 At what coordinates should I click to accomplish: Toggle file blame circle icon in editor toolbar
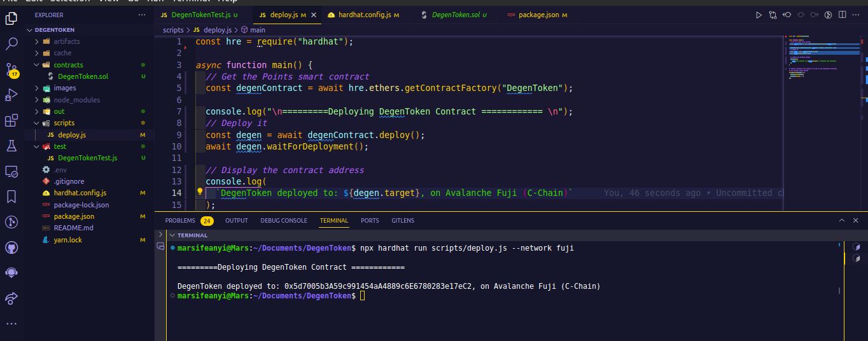(x=801, y=15)
